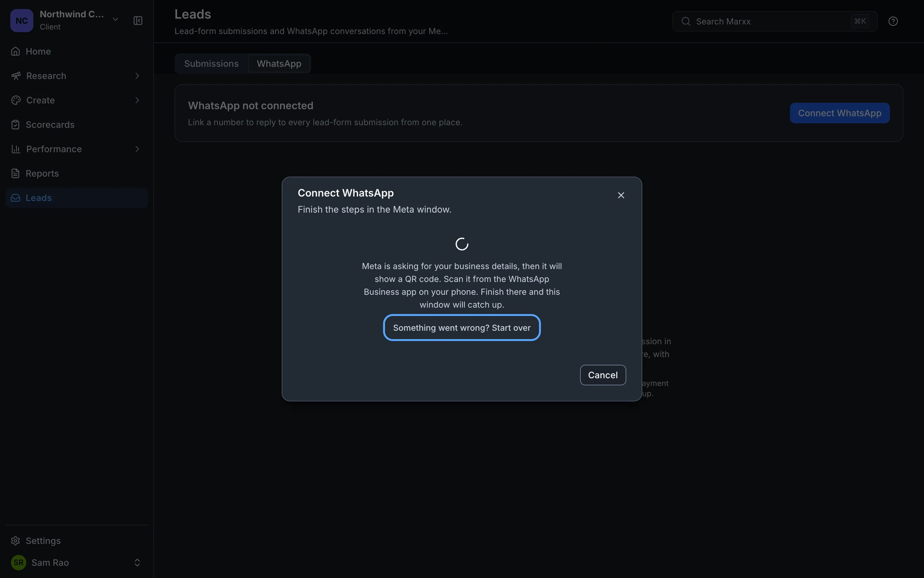Viewport: 924px width, 578px height.
Task: Switch to the WhatsApp tab
Action: click(x=279, y=64)
